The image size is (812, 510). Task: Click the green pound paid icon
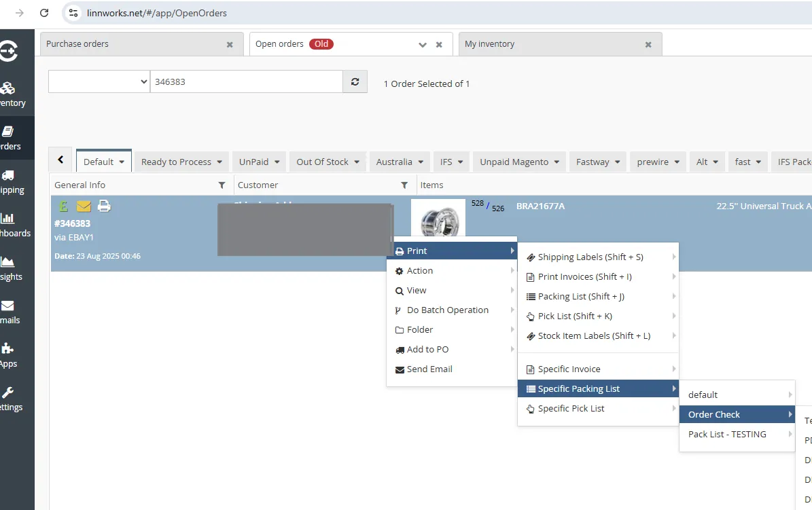click(x=63, y=206)
